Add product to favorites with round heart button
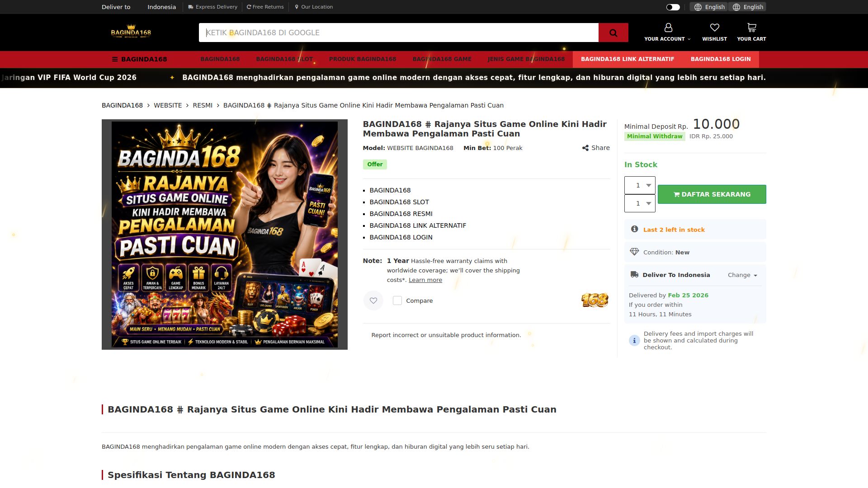The width and height of the screenshot is (868, 488). click(373, 300)
